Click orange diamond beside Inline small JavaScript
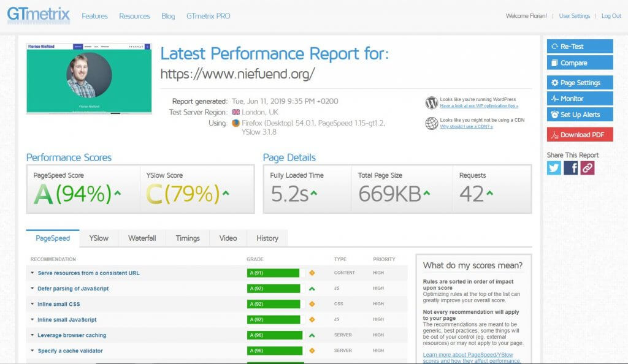628x364 pixels. click(x=312, y=320)
